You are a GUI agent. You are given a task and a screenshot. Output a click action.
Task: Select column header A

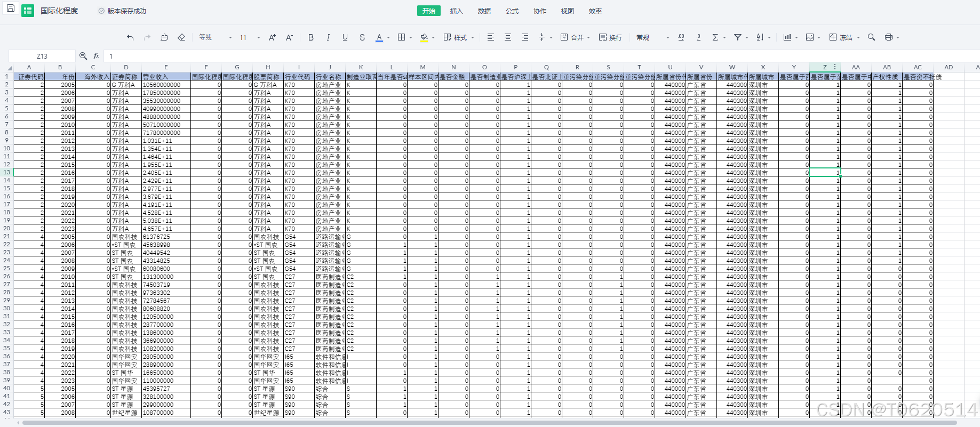click(x=29, y=67)
